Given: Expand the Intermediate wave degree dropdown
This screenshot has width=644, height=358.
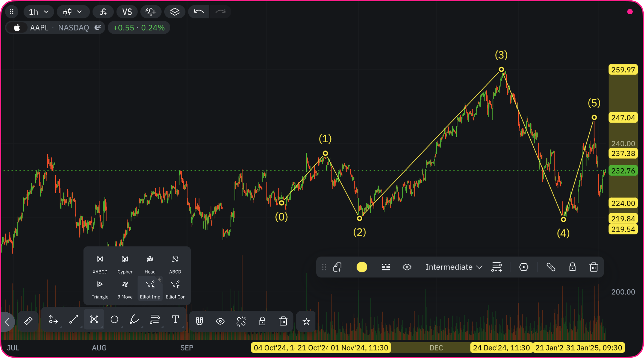Looking at the screenshot, I should (453, 267).
